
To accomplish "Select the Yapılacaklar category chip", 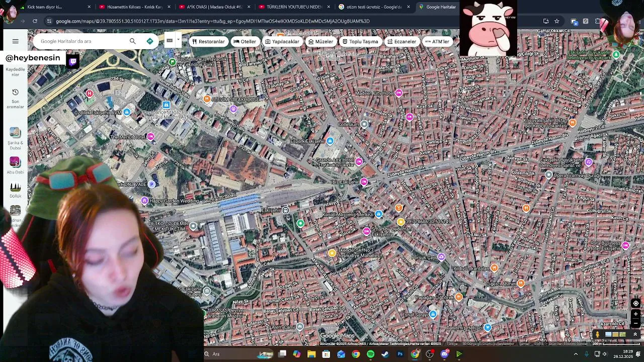I will (x=282, y=42).
